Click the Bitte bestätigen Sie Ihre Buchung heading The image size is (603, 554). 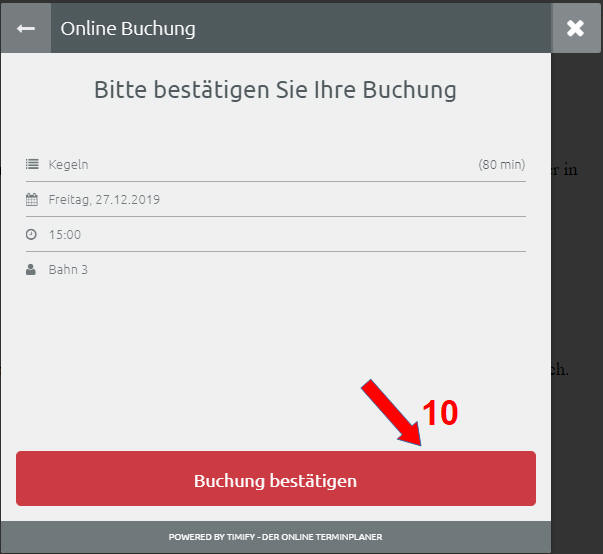click(x=275, y=90)
